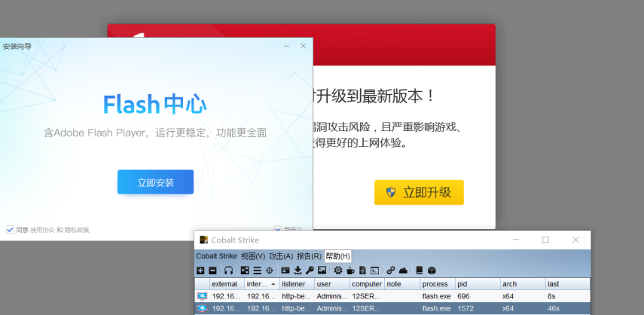Sort by the arch column header
Image resolution: width=644 pixels, height=315 pixels.
click(523, 284)
